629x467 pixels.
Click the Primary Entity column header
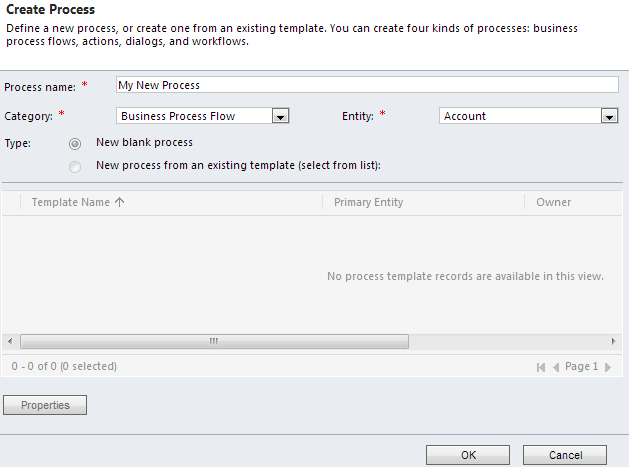click(369, 202)
